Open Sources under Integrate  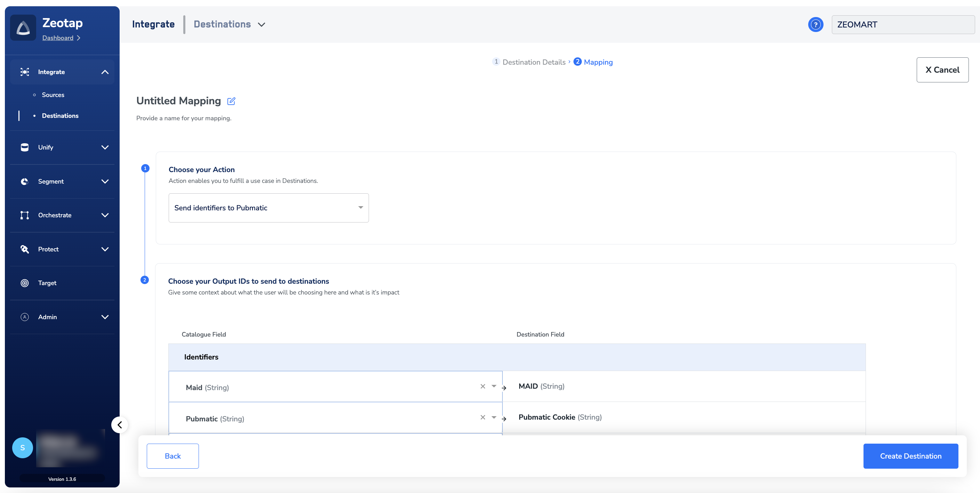53,95
